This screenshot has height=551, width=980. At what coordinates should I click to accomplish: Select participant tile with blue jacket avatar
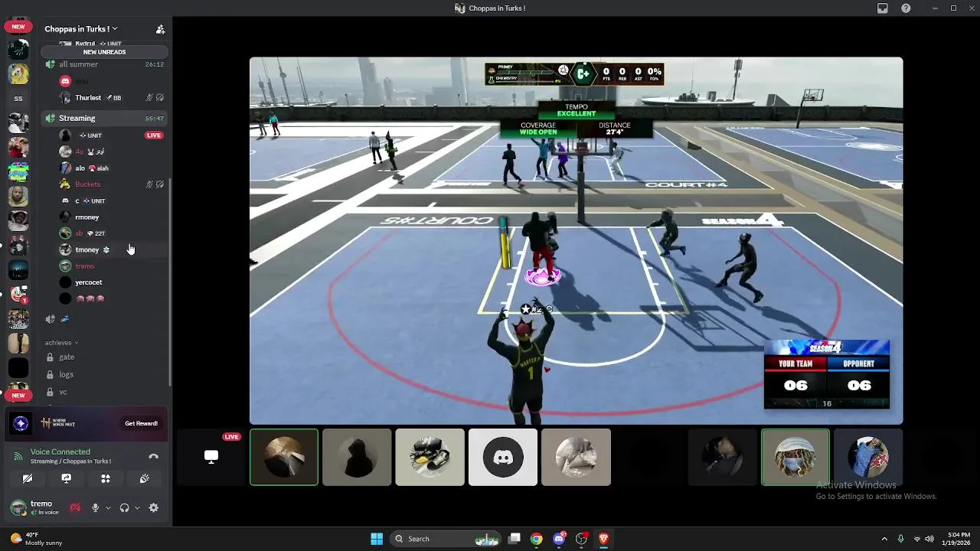(868, 457)
